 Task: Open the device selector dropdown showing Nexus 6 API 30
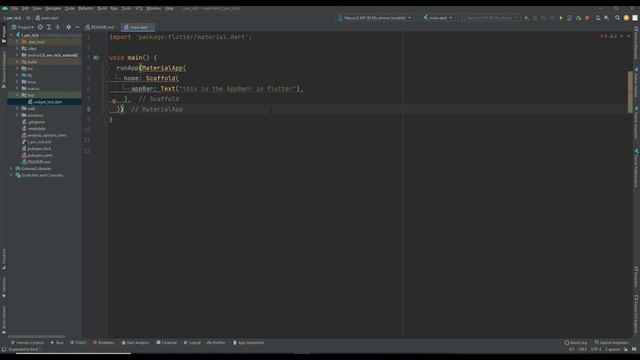374,18
